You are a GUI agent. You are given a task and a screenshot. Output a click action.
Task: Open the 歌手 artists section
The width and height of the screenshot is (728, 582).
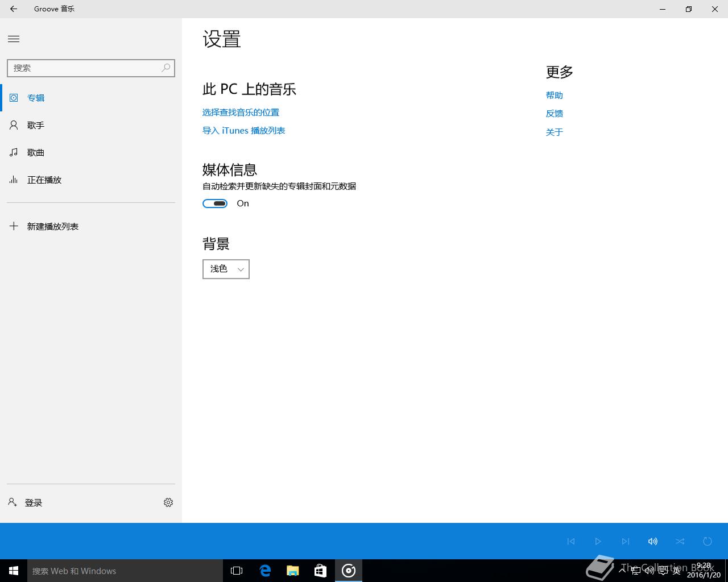[91, 125]
